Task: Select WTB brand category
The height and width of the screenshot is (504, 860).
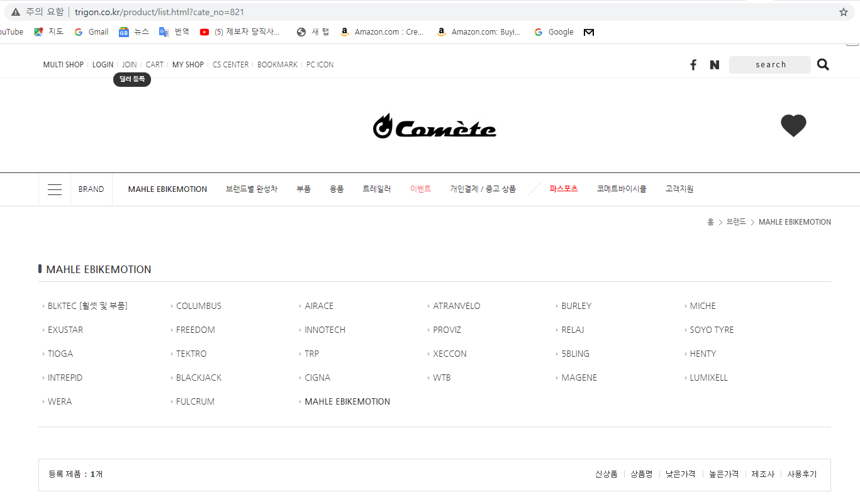Action: 442,378
